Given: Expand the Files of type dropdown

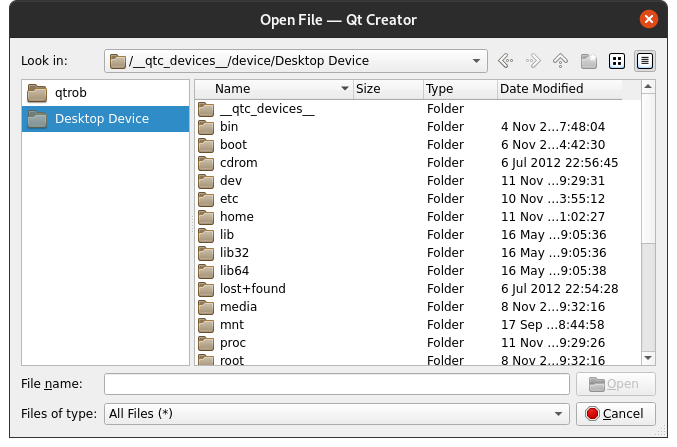Looking at the screenshot, I should pyautogui.click(x=555, y=413).
